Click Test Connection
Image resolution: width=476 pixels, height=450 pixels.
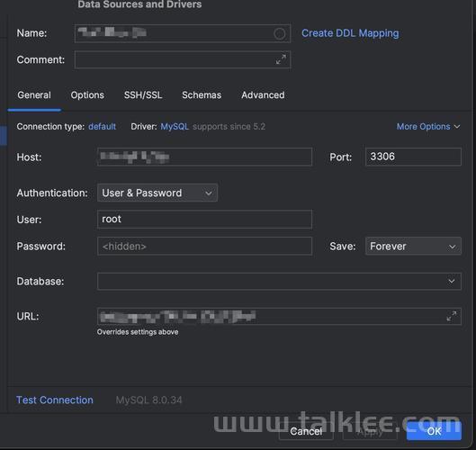[x=55, y=400]
